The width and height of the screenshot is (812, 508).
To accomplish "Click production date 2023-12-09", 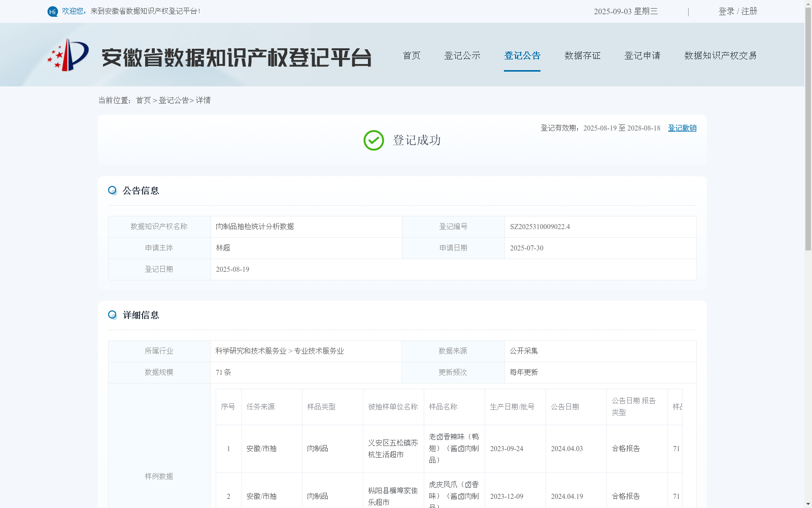I will (x=506, y=496).
